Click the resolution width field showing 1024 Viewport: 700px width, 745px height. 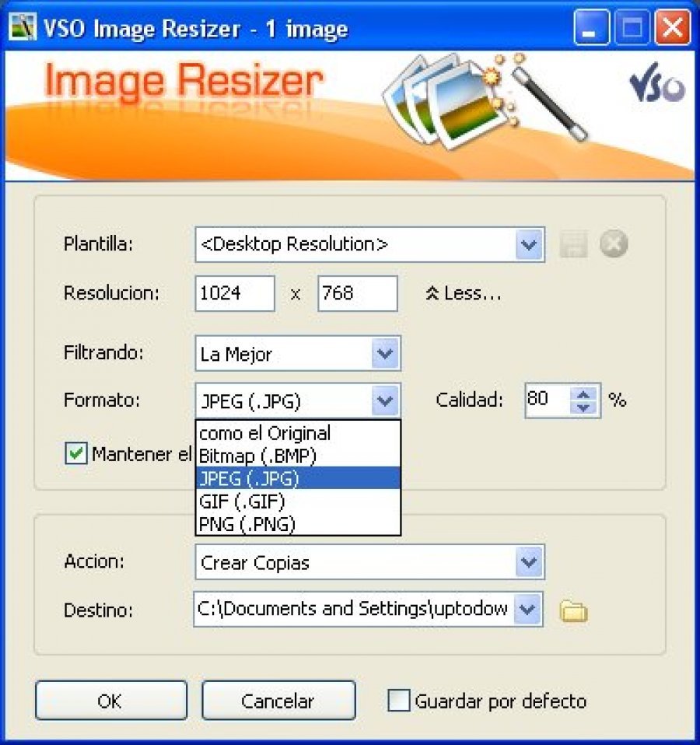(x=234, y=294)
